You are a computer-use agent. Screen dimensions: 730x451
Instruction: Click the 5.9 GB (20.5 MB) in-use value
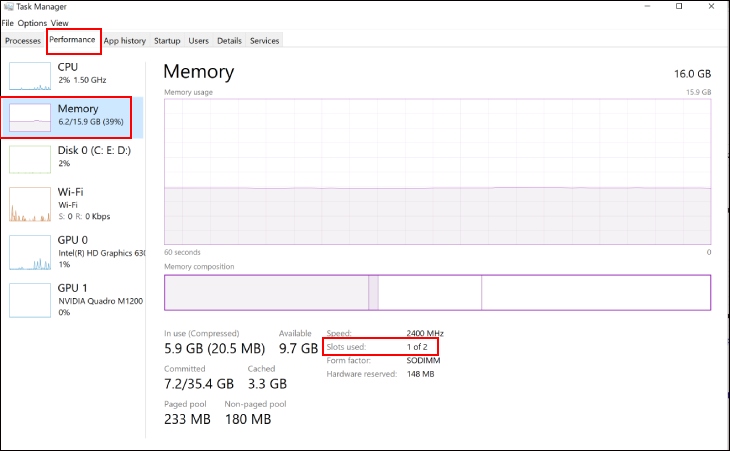214,349
